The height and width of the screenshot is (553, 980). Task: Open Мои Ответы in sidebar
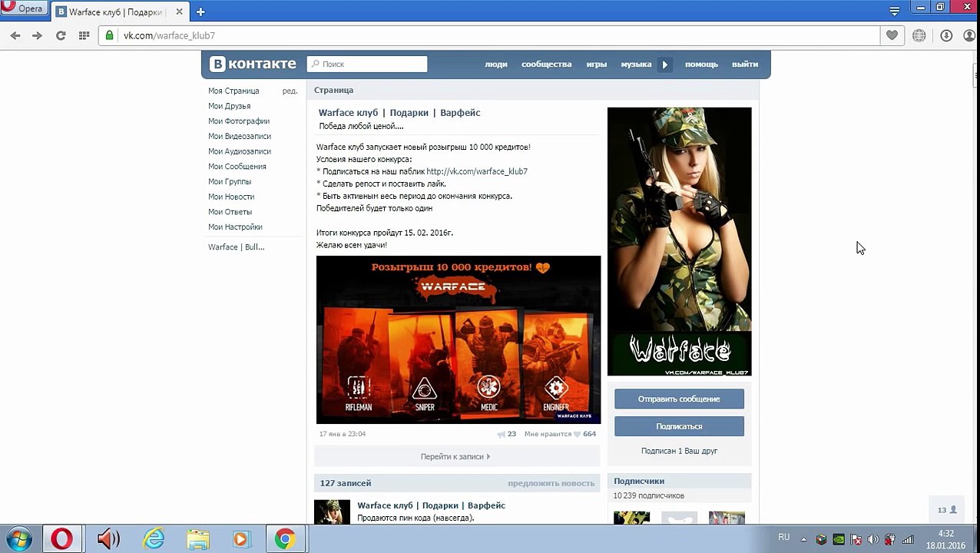click(230, 212)
